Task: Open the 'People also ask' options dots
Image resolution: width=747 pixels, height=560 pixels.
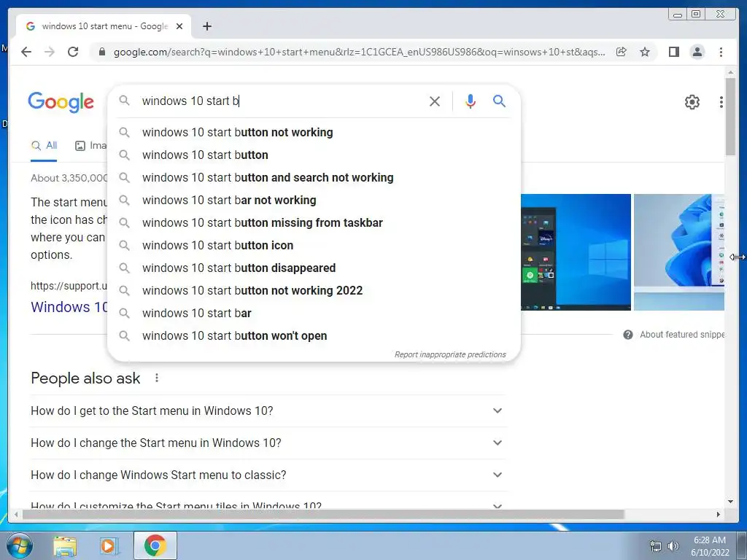Action: 157,378
